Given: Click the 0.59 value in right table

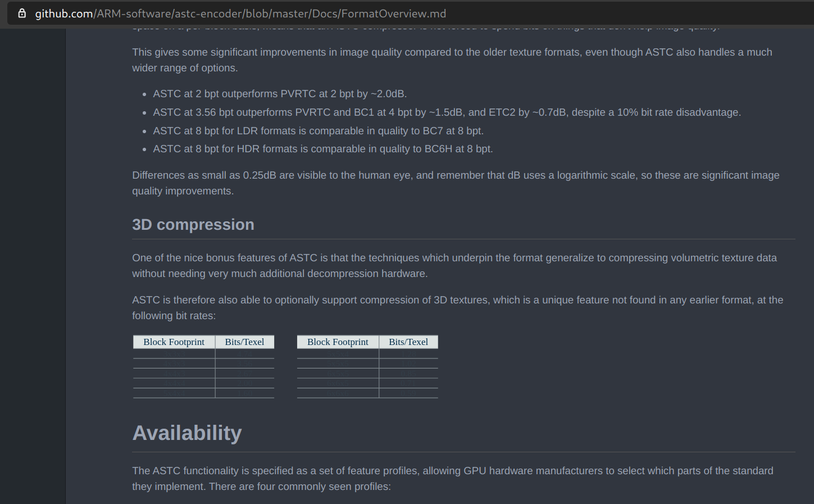Looking at the screenshot, I should pos(408,392).
